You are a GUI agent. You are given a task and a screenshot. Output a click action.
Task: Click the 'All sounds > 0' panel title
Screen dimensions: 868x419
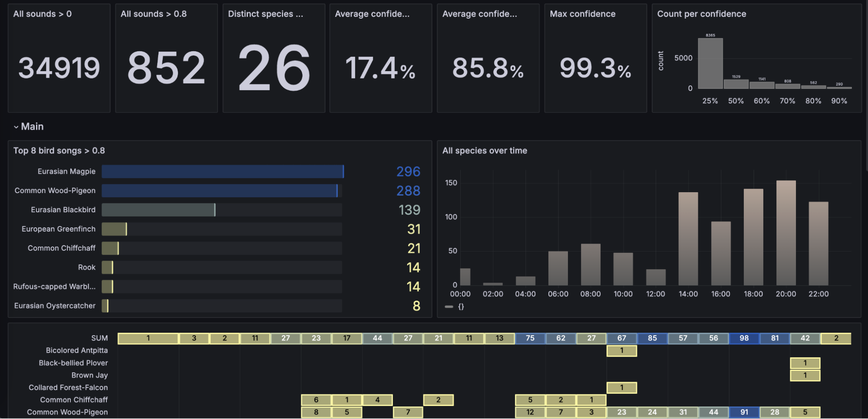coord(42,14)
